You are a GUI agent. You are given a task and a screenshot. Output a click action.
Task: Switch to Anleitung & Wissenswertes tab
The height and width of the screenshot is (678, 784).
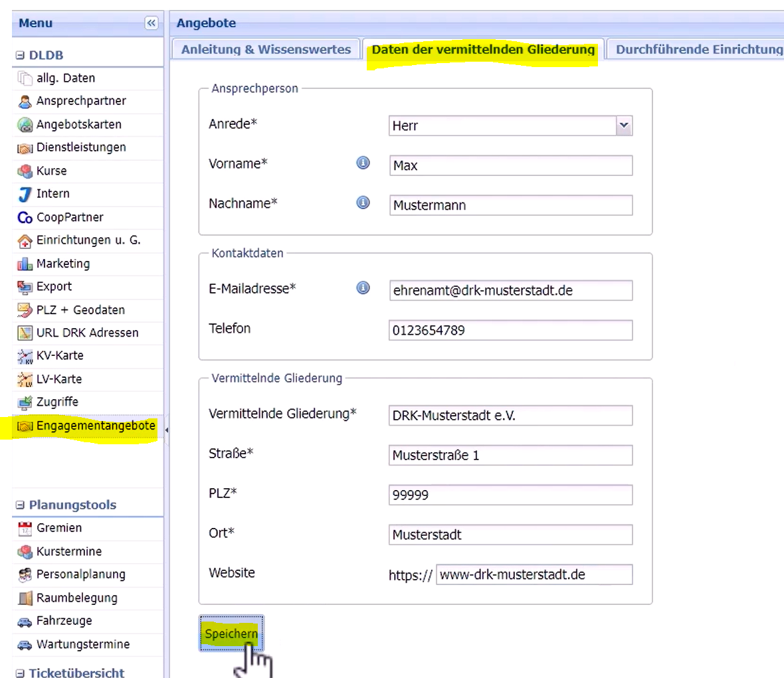tap(266, 50)
